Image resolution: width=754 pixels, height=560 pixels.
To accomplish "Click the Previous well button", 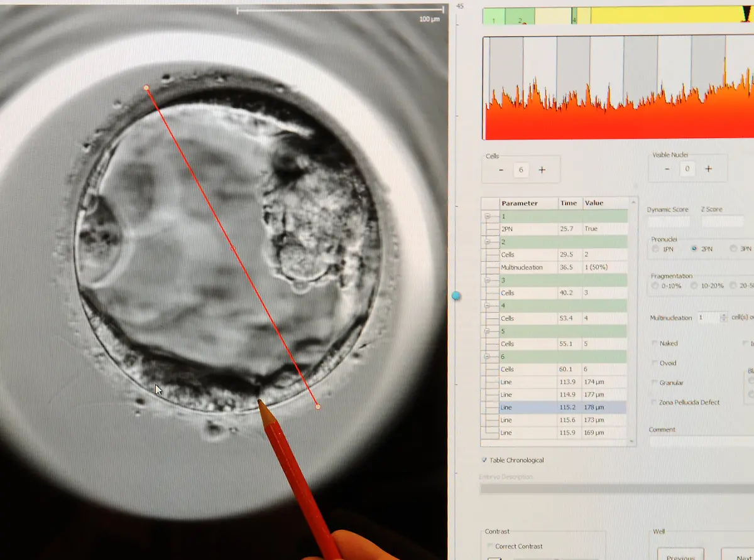I will pyautogui.click(x=680, y=556).
